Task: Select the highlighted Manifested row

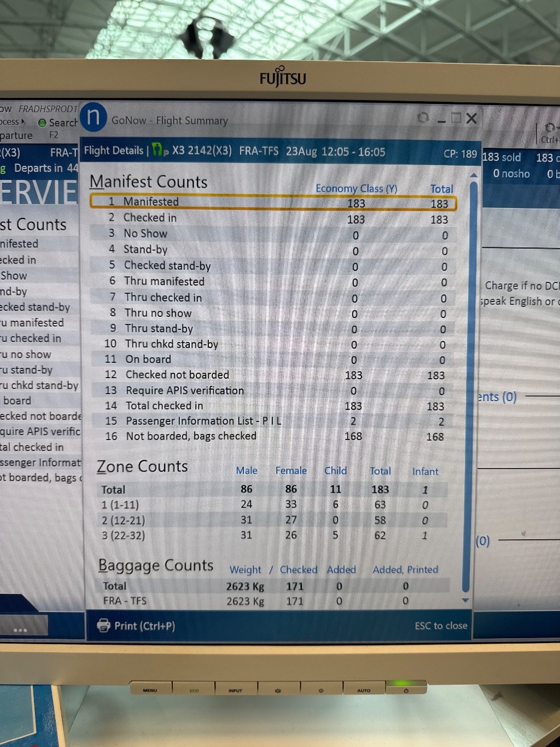Action: click(x=273, y=202)
